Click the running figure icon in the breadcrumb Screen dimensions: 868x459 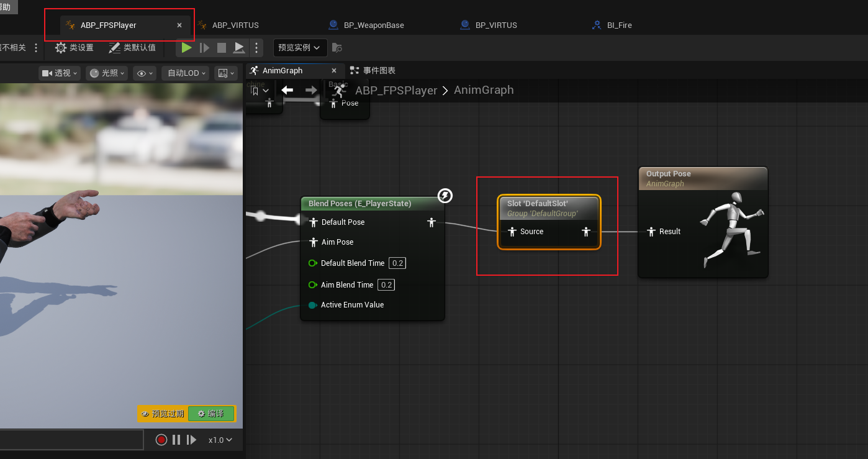tap(338, 91)
